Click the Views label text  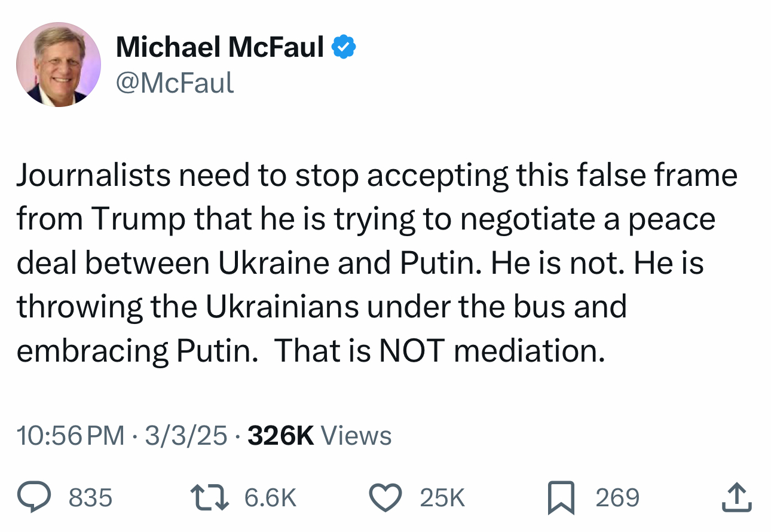(356, 436)
